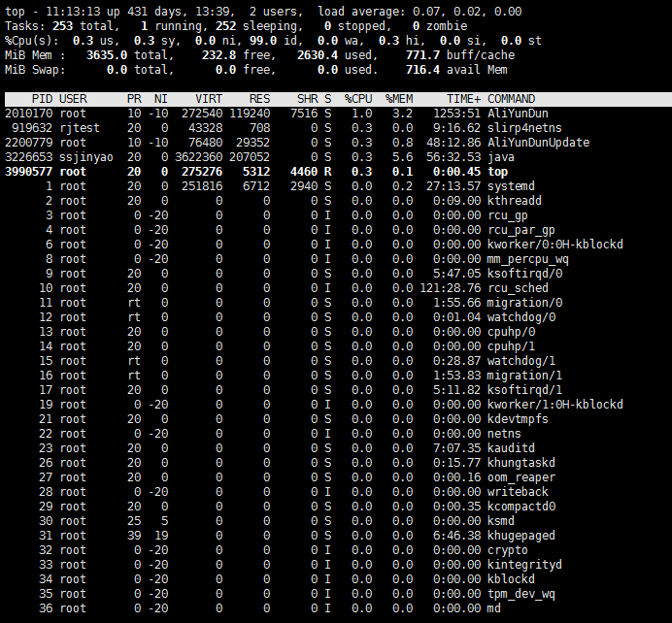Select the ksoftirqd/0 process name
The image size is (672, 623).
click(524, 274)
